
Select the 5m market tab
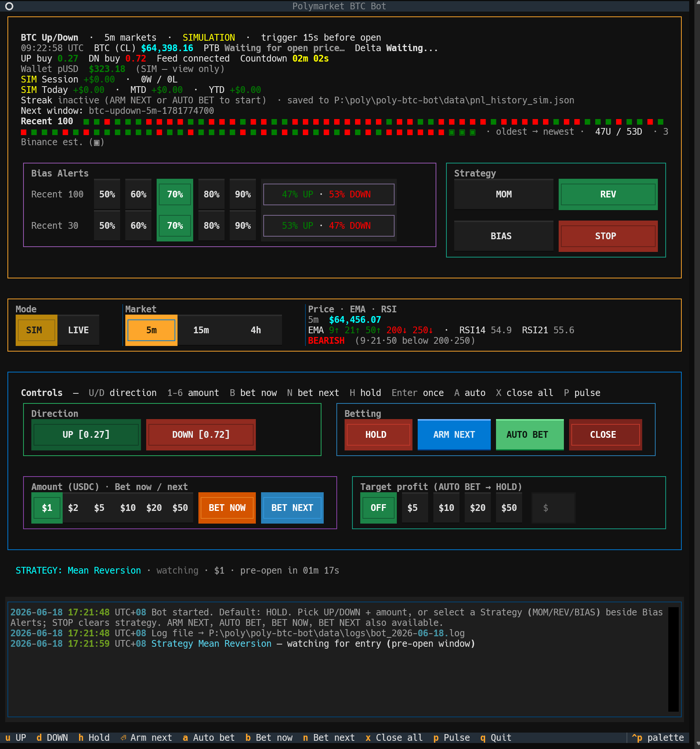[x=151, y=330]
